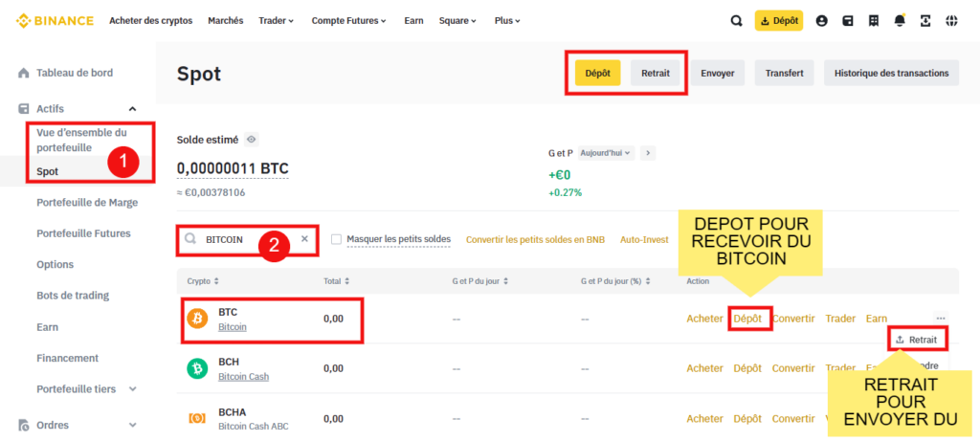Open Financement in sidebar
The image size is (980, 441).
pyautogui.click(x=68, y=358)
